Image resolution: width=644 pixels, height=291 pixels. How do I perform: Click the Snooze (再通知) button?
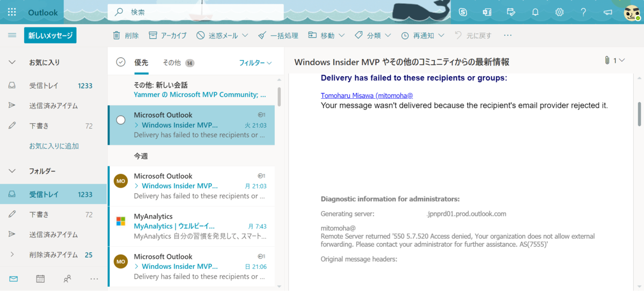[x=418, y=35]
